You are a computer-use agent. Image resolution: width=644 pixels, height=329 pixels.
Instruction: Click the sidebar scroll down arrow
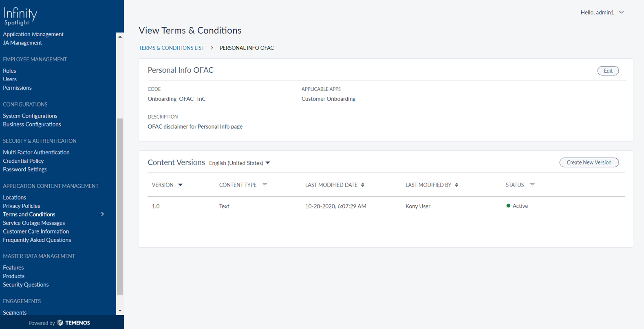coord(120,311)
